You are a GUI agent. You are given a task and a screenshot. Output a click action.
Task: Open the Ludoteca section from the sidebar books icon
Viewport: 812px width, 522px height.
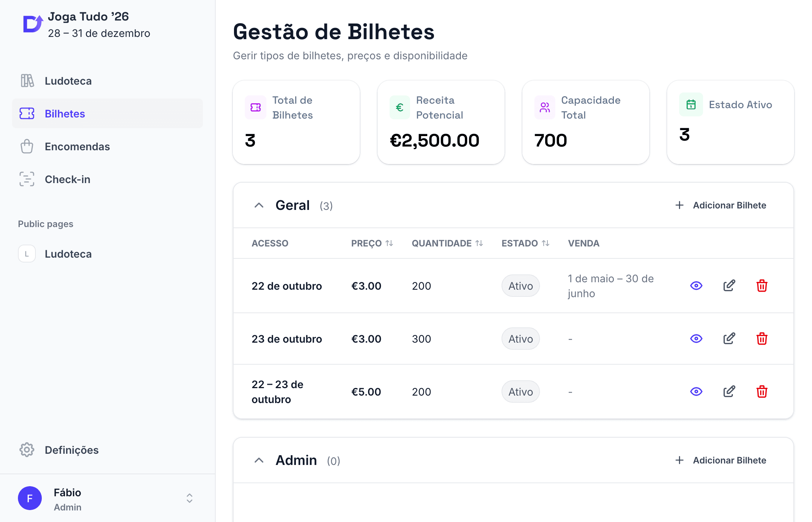tap(27, 81)
